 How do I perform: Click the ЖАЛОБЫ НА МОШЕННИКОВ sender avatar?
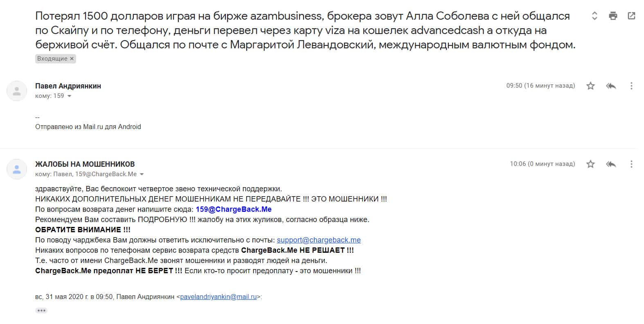(x=17, y=169)
